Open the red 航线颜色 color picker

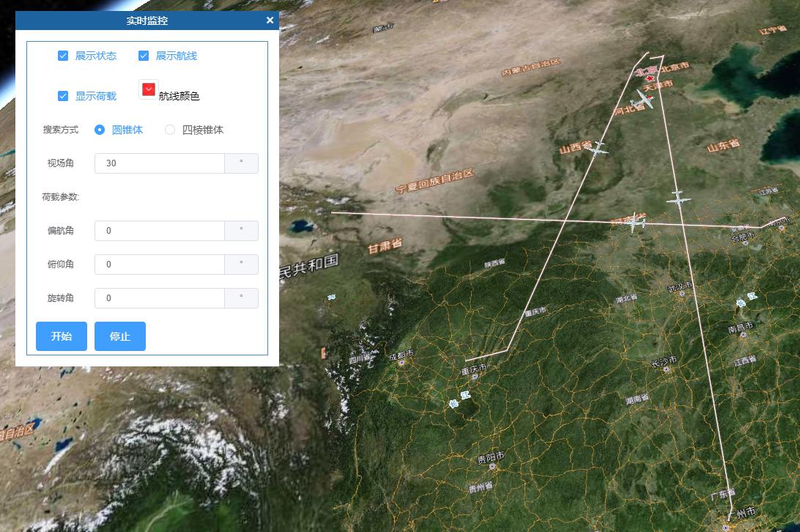coord(149,90)
